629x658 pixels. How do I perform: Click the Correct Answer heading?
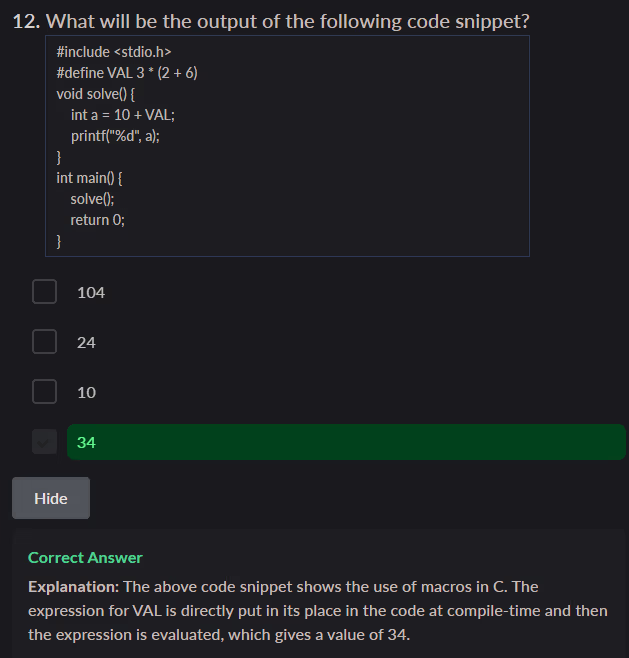tap(85, 557)
